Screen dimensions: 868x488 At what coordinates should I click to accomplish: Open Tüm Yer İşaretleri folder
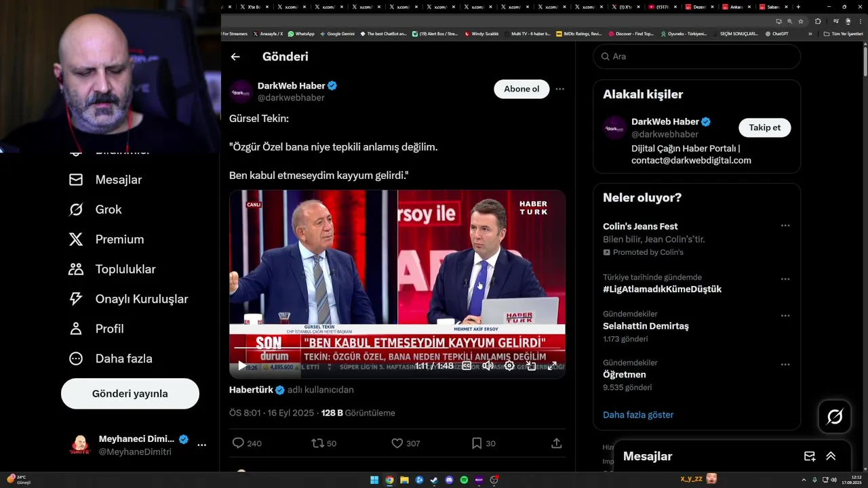coord(843,33)
